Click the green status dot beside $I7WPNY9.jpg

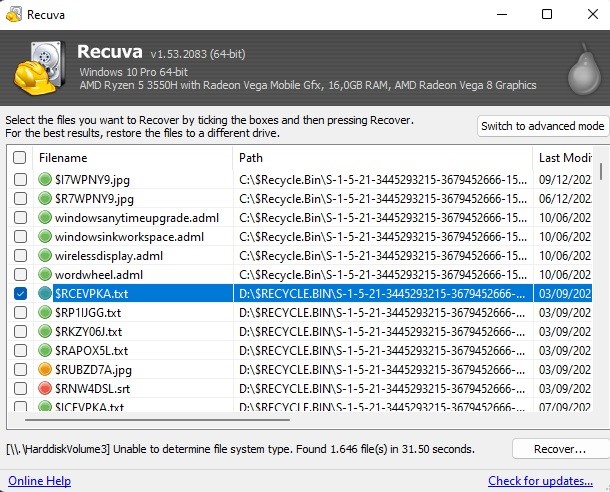tap(45, 179)
